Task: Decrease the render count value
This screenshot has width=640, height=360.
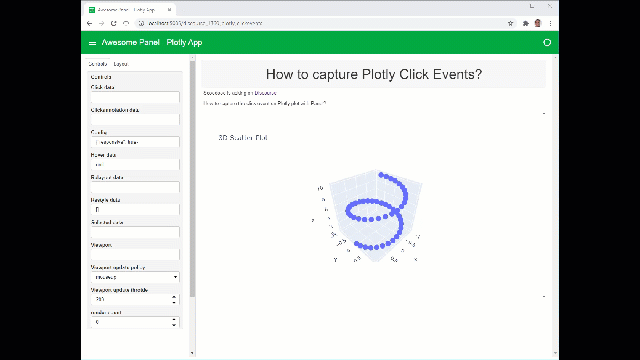Action: coord(174,325)
